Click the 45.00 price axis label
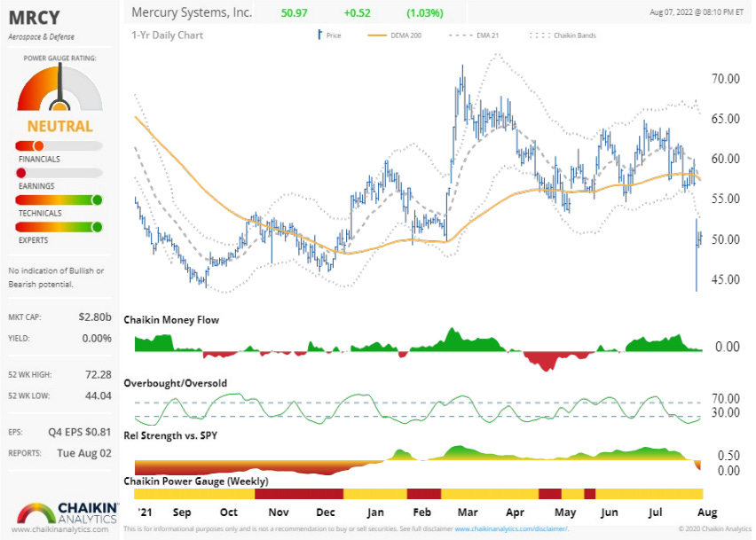This screenshot has width=756, height=540. [726, 279]
